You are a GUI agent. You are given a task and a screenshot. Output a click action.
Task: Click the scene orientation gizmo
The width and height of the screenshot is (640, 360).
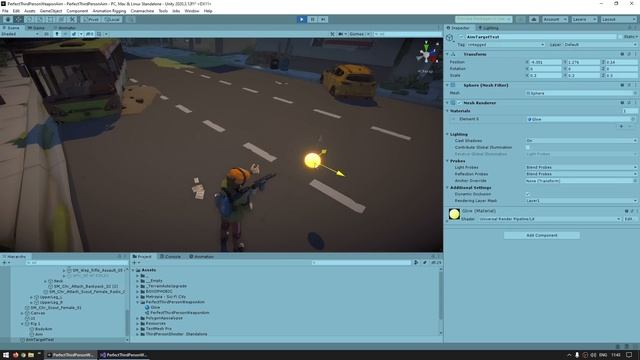[427, 54]
